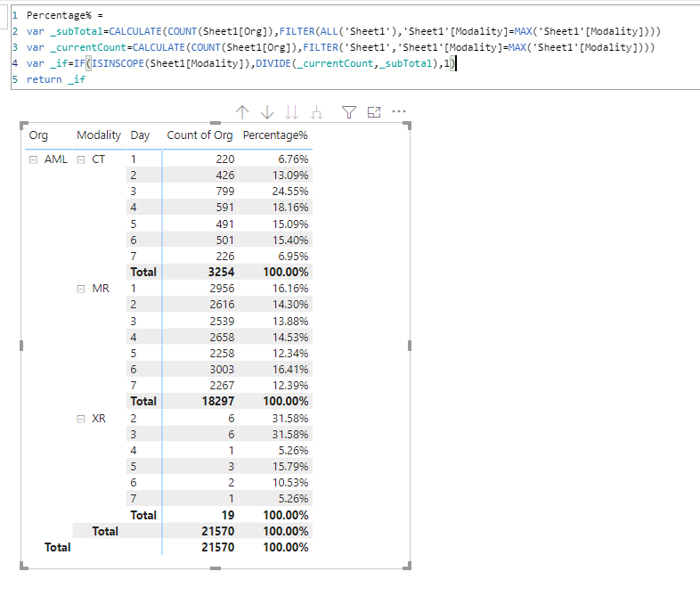The width and height of the screenshot is (700, 596).
Task: Click the XR modality label
Action: (x=99, y=419)
